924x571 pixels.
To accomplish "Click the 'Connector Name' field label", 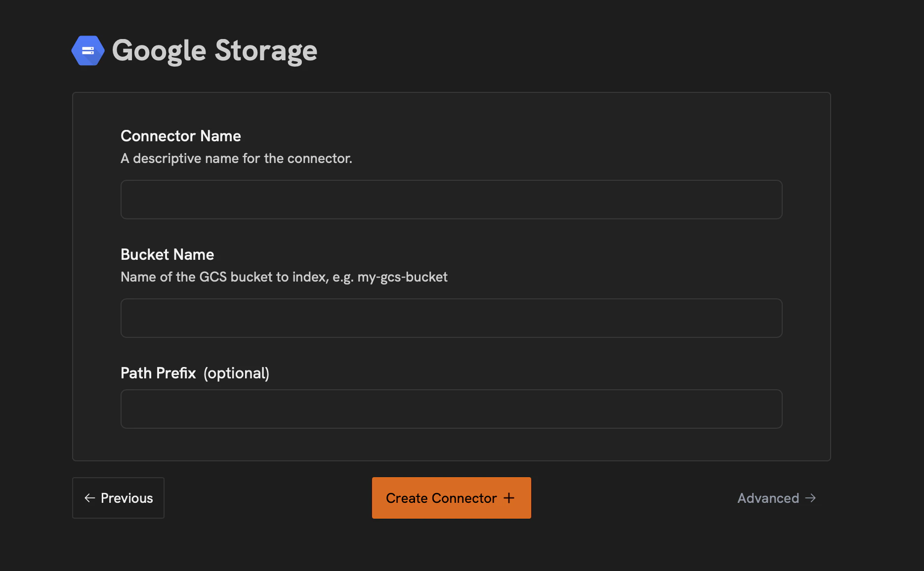I will [x=181, y=136].
